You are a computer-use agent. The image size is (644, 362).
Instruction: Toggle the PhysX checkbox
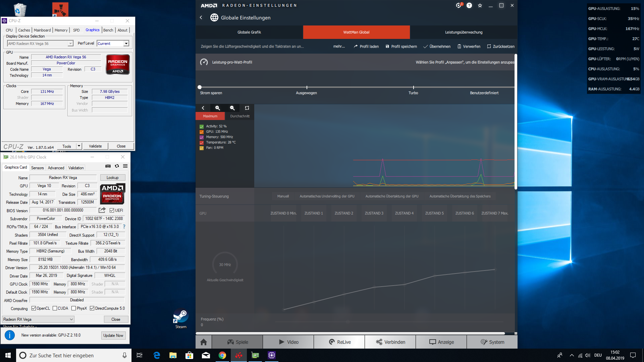click(x=73, y=308)
